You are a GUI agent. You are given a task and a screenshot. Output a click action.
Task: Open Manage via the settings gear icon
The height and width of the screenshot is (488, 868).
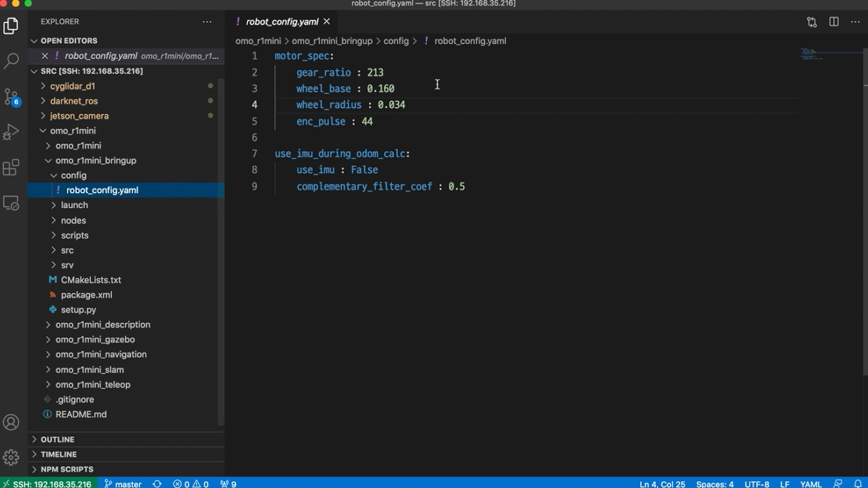11,457
